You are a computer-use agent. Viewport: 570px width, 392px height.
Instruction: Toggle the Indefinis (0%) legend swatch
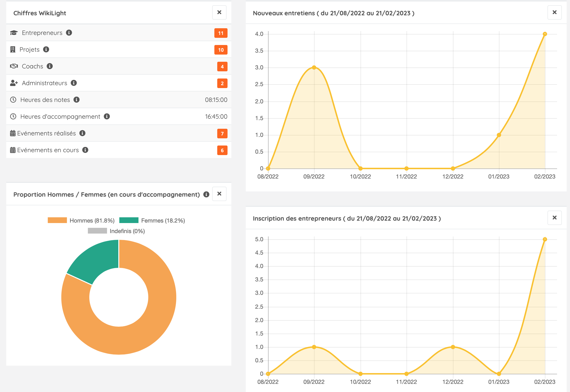[x=97, y=231]
